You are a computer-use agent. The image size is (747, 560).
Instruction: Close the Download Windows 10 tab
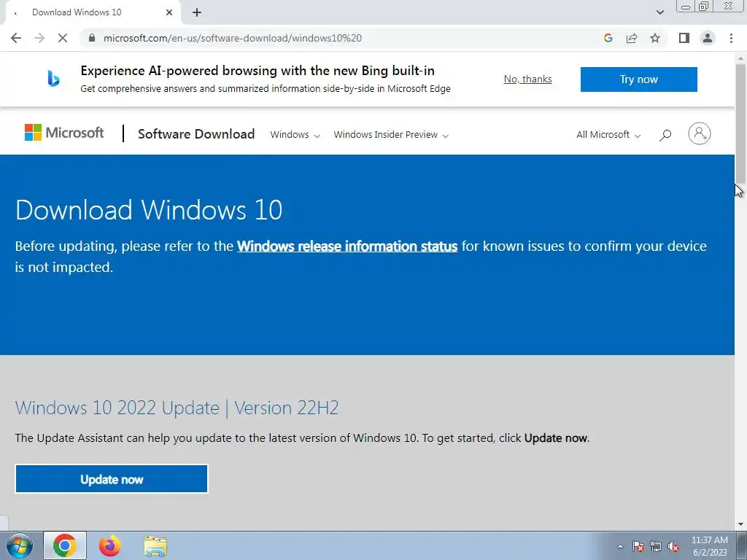[x=169, y=12]
